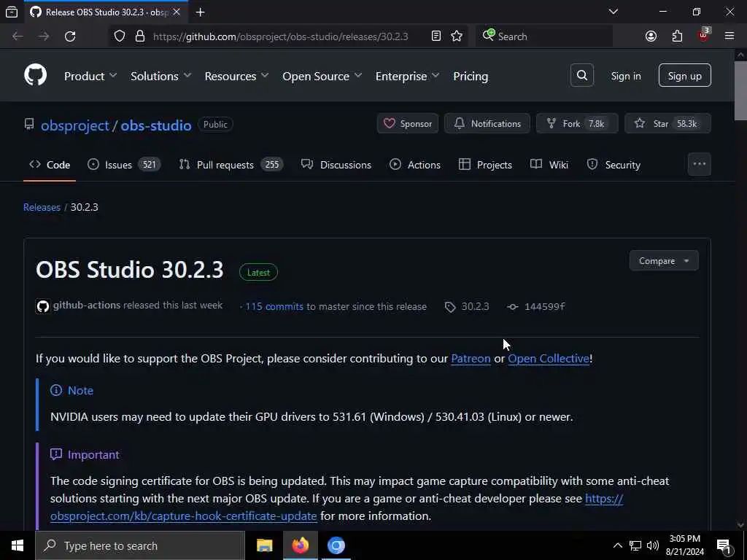Bookmark this page with star icon
The width and height of the screenshot is (747, 560).
(x=457, y=36)
